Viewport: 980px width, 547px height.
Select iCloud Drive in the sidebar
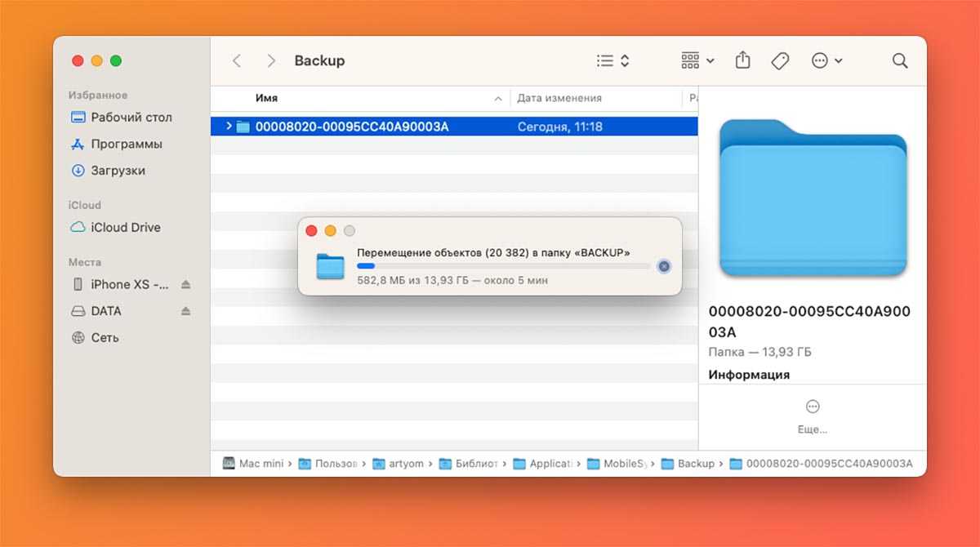[125, 227]
